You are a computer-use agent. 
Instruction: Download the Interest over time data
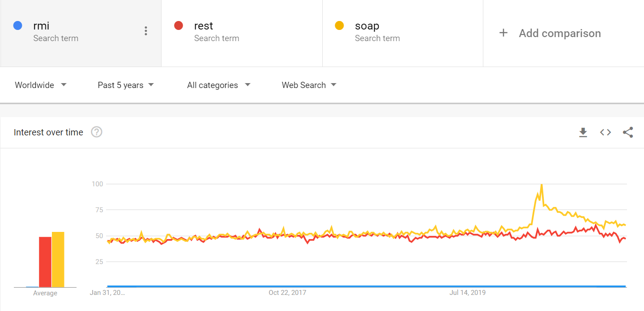click(x=583, y=132)
